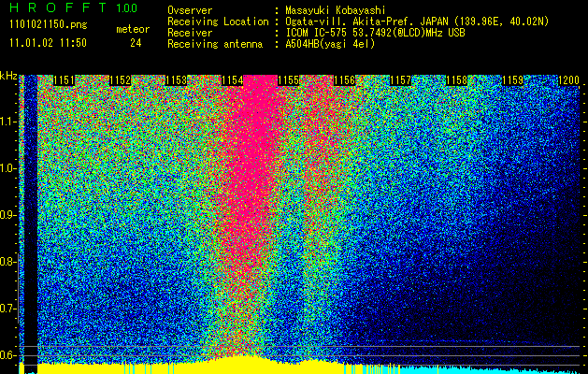588x374 pixels.
Task: Select location text Ogata-vill. Akita-Pref. JAPAN
Action: (366, 22)
